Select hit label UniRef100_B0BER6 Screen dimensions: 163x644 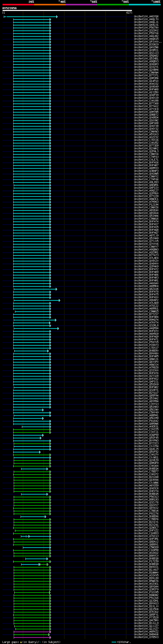pyautogui.click(x=146, y=516)
